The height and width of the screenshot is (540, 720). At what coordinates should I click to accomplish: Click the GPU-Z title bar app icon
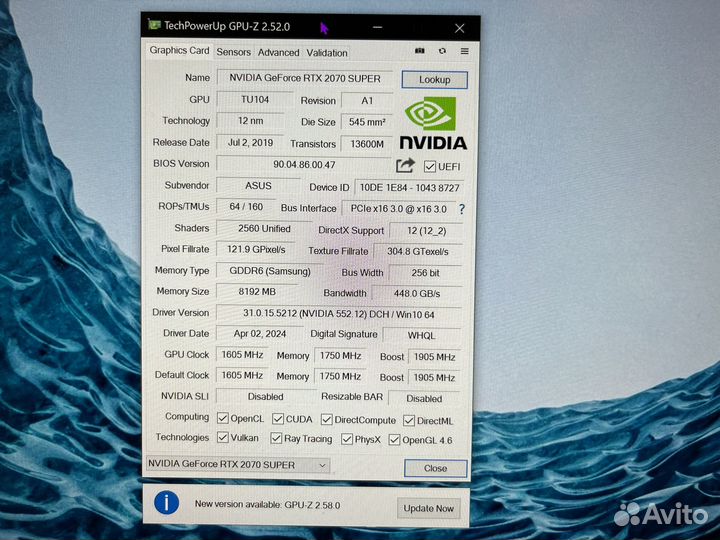tap(154, 25)
